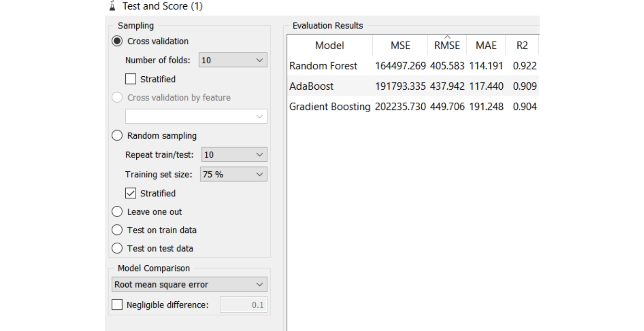Viewport: 644px width, 331px height.
Task: Select Random sampling radio button
Action: point(117,136)
